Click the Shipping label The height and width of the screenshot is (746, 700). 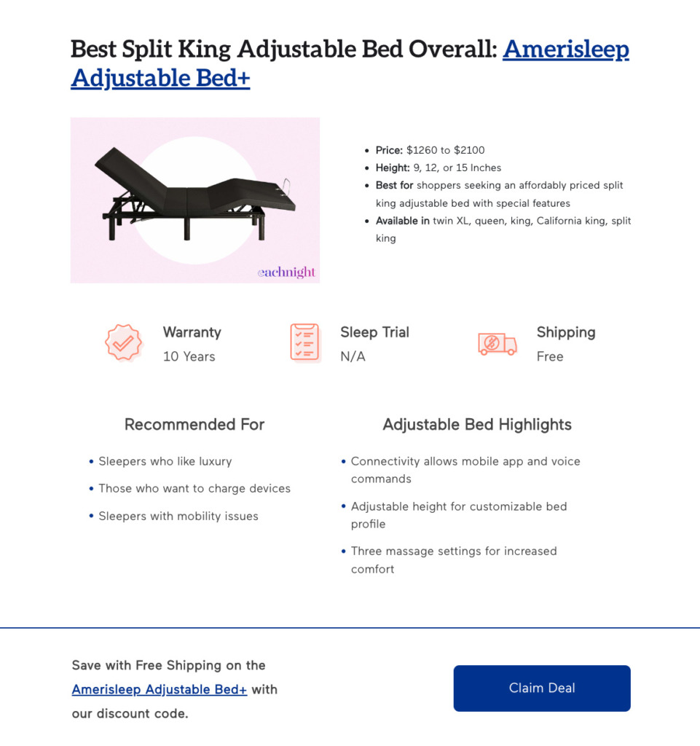click(x=566, y=332)
